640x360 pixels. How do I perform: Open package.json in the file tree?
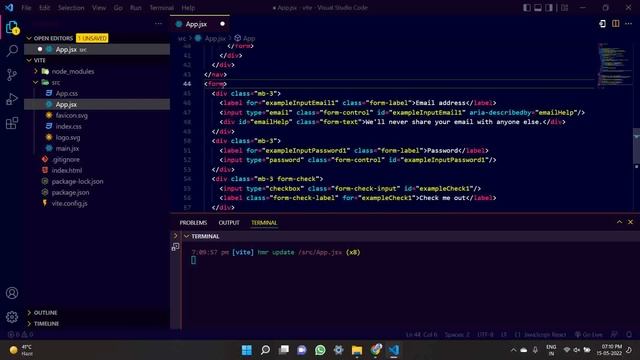70,192
